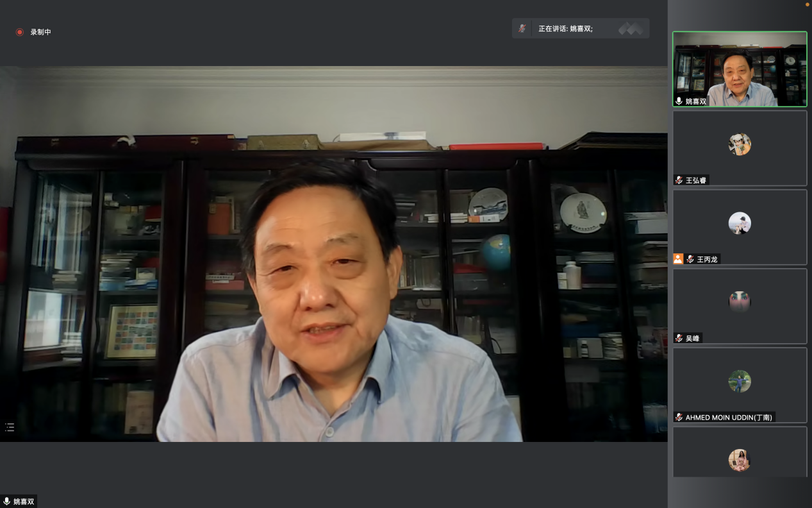Toggle 王弘睿's muted microphone icon
This screenshot has height=508, width=812.
[679, 180]
